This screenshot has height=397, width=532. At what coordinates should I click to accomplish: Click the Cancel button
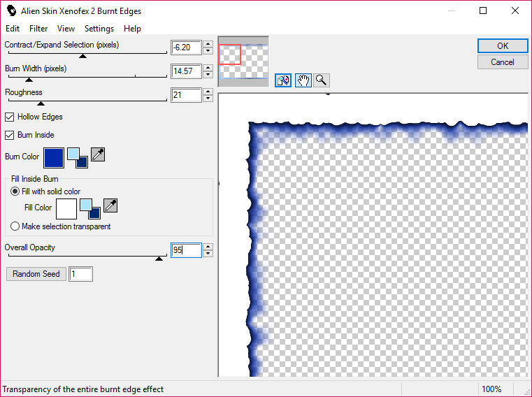[503, 62]
